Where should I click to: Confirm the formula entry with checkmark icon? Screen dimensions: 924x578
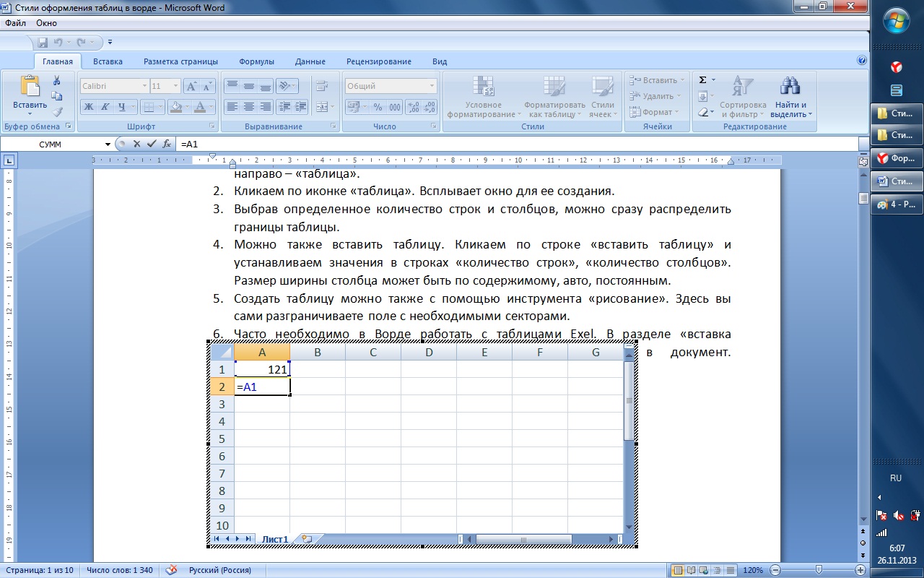pyautogui.click(x=151, y=144)
